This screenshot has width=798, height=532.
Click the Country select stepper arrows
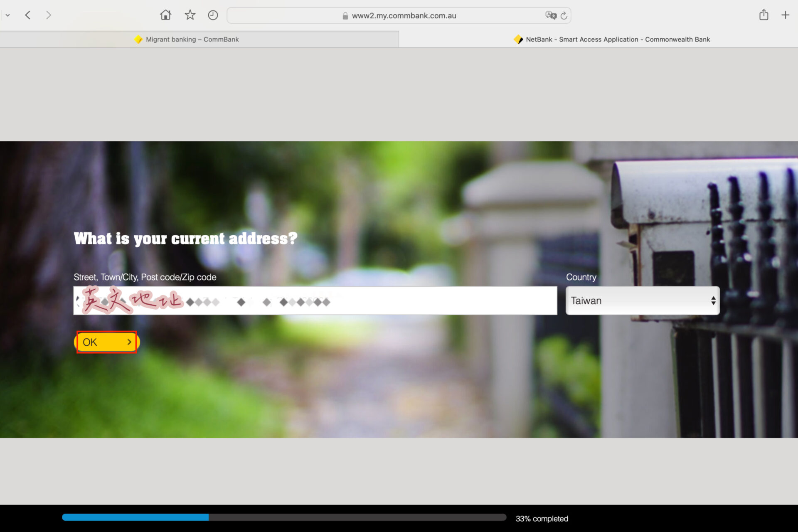coord(713,300)
